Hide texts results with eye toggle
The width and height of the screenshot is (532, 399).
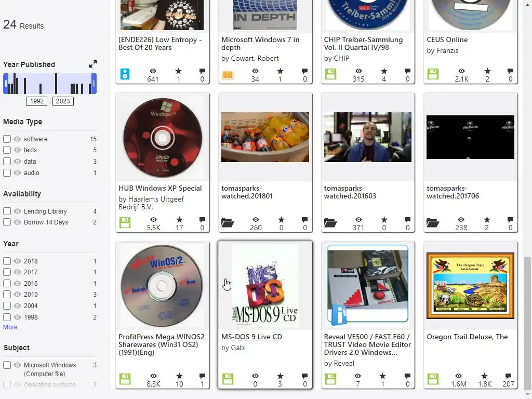point(17,150)
